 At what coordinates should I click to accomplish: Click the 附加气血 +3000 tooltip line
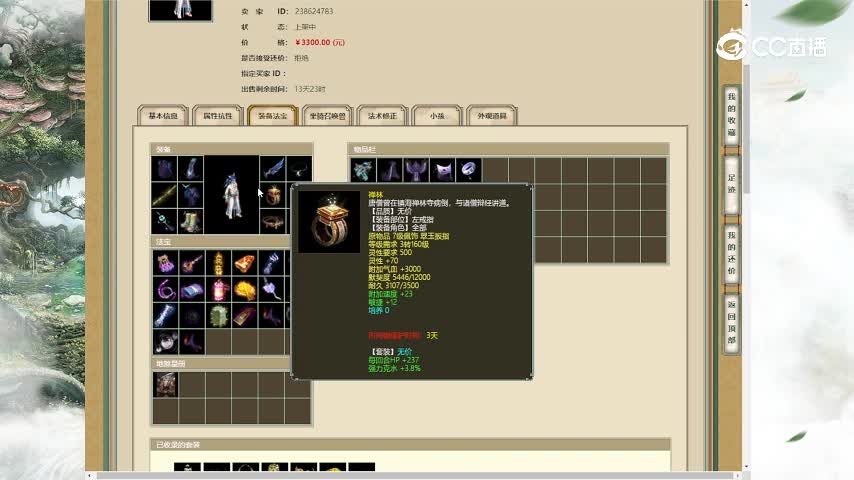point(394,269)
